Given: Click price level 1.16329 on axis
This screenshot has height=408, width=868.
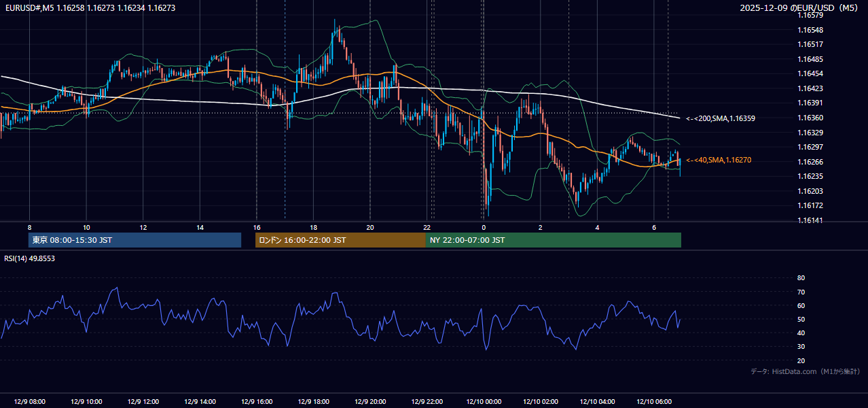Looking at the screenshot, I should pos(810,133).
